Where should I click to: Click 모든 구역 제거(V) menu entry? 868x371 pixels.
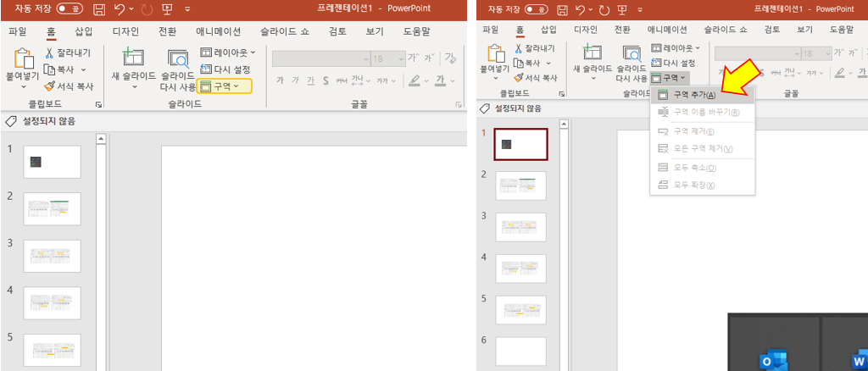click(702, 149)
